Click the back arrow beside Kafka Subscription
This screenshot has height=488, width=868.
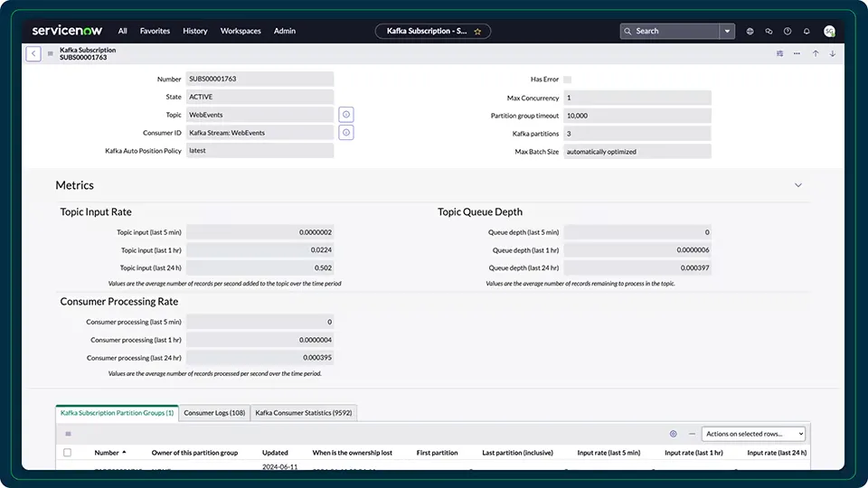click(x=33, y=53)
